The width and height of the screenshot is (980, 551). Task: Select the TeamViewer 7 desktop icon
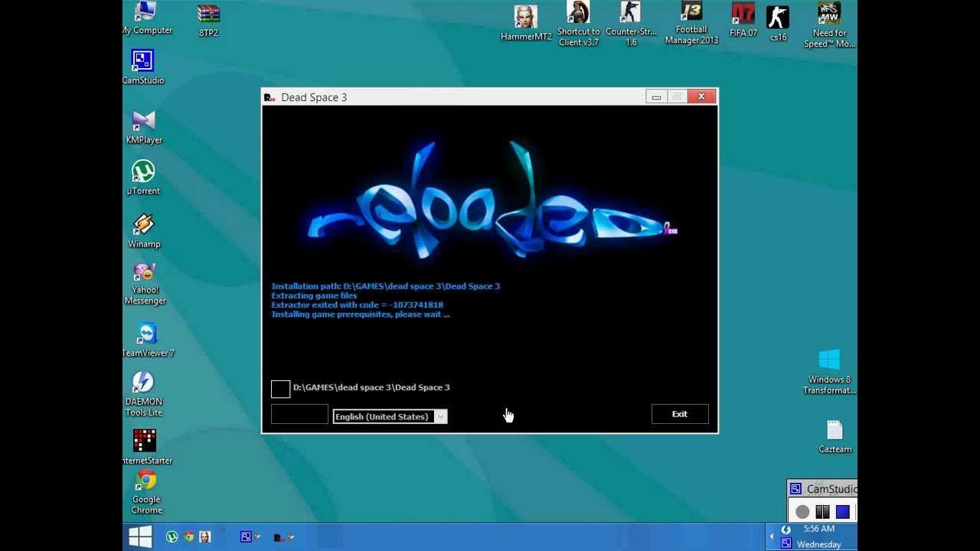coord(147,339)
